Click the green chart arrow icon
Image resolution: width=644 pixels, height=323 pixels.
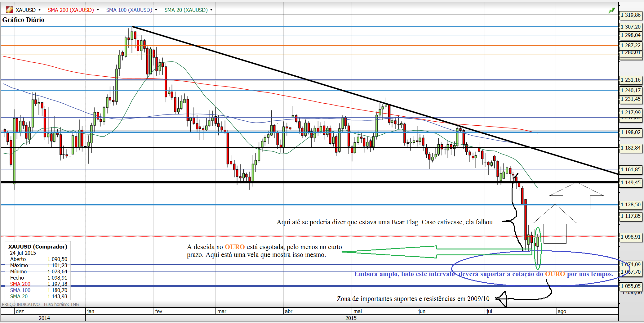point(611,11)
